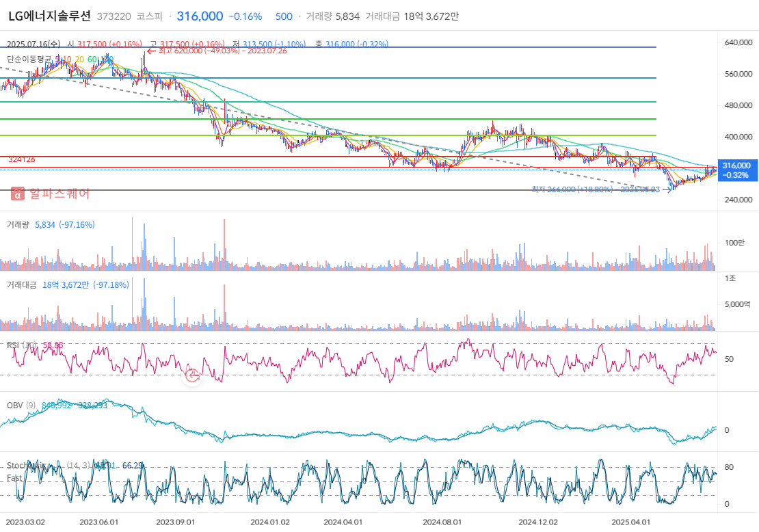This screenshot has height=532, width=759.
Task: Click the close price 종 316,000 (-0.32%)
Action: point(352,44)
